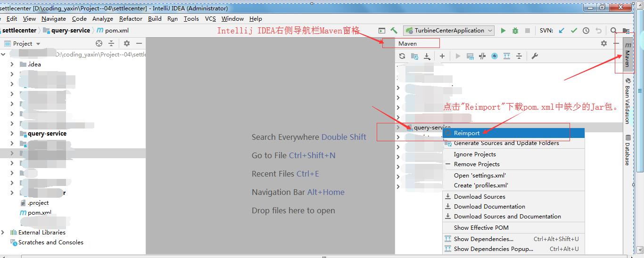Show Maven dependencies diagram toolbar icon

tap(507, 56)
